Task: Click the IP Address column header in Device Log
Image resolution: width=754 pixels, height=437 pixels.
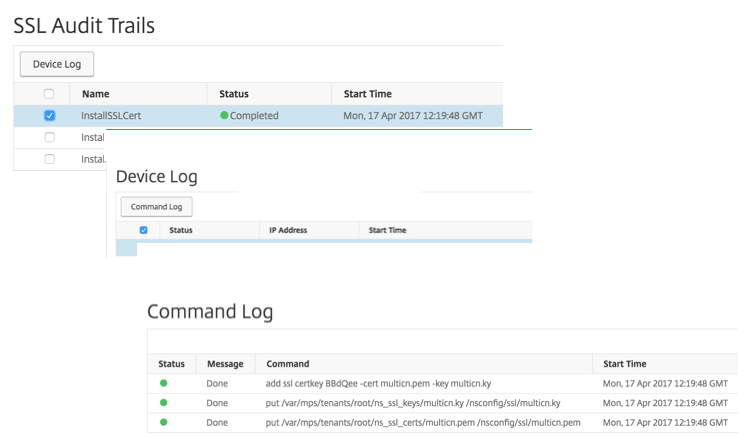Action: pos(288,230)
